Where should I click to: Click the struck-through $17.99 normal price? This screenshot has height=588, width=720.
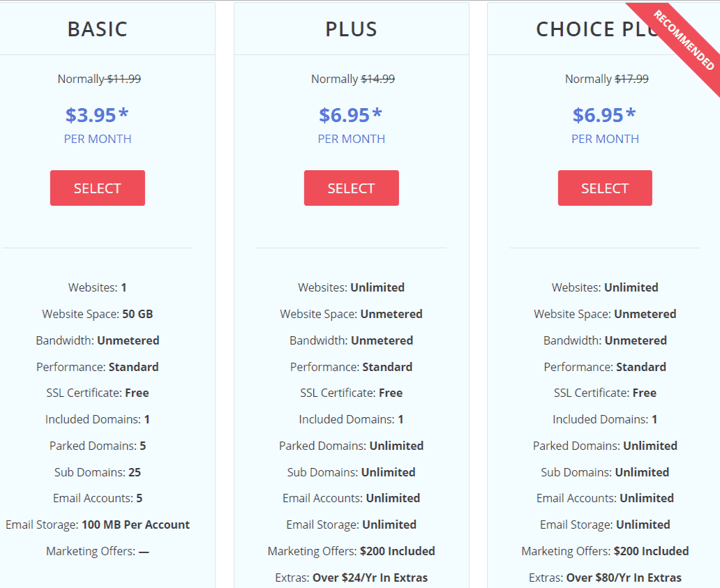point(632,79)
